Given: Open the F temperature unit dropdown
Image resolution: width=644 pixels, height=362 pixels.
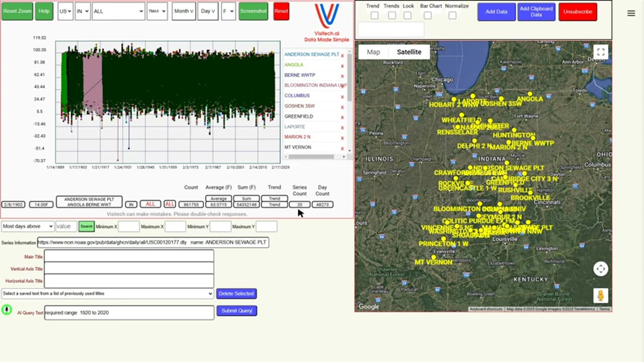Looking at the screenshot, I should coord(228,11).
